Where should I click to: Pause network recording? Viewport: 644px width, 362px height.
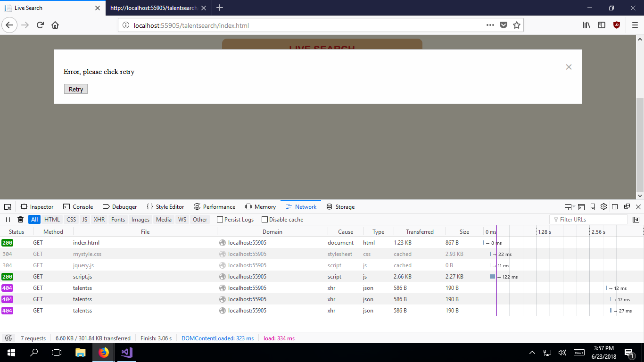(x=8, y=220)
